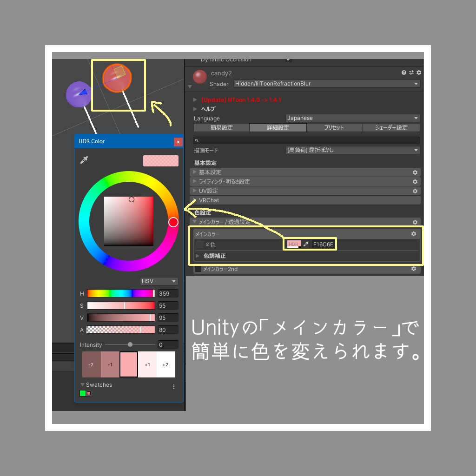Click the material property search field
The width and height of the screenshot is (476, 476).
click(x=307, y=140)
